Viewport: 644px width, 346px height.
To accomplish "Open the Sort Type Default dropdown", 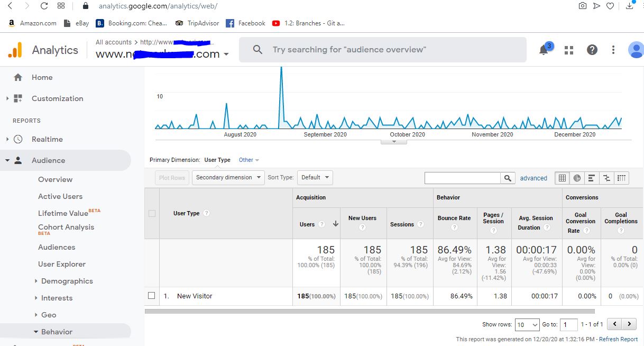I will tap(315, 178).
